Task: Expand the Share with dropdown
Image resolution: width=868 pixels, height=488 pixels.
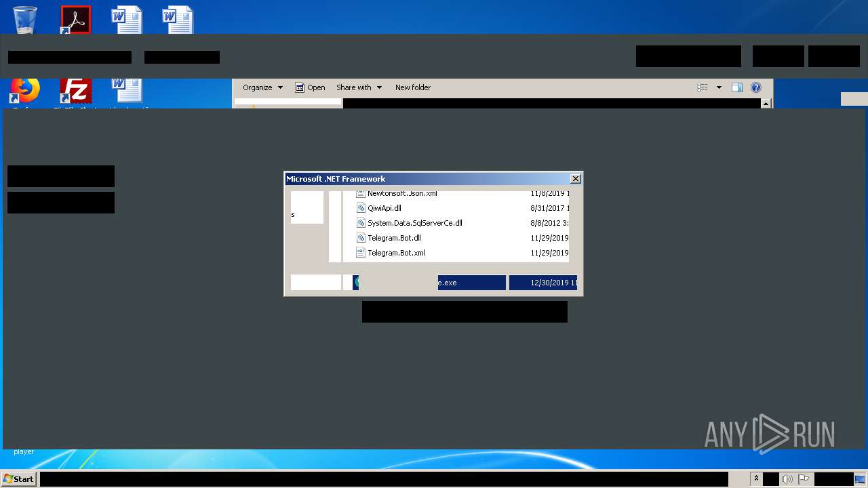Action: coord(359,87)
